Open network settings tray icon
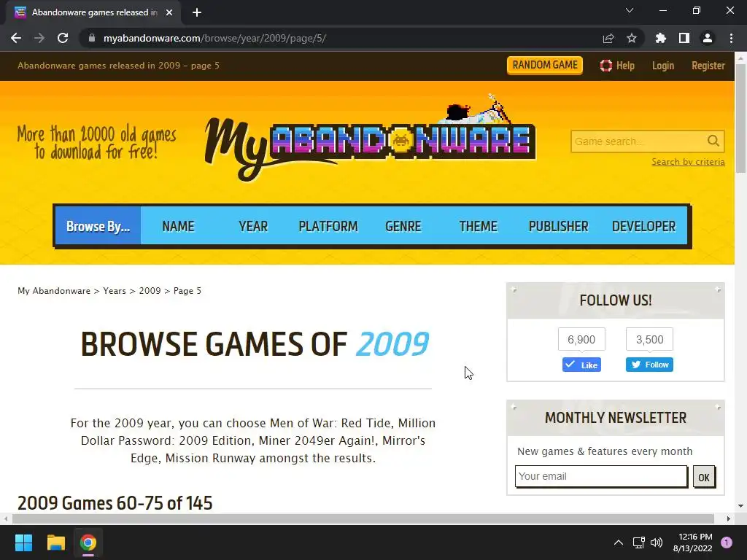Screen dimensions: 747x560 click(x=638, y=542)
